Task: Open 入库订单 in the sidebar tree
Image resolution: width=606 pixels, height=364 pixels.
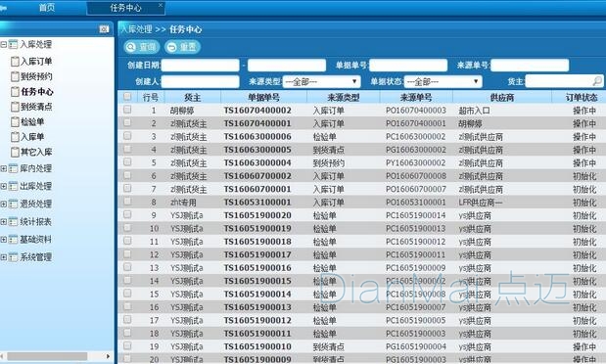Action: tap(36, 61)
